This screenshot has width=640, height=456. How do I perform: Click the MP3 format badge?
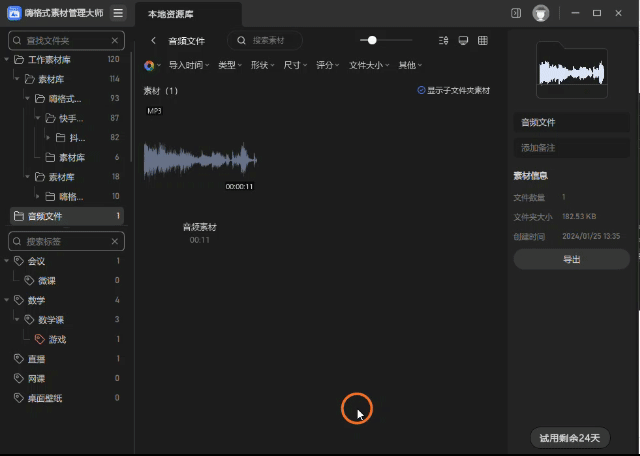(154, 111)
